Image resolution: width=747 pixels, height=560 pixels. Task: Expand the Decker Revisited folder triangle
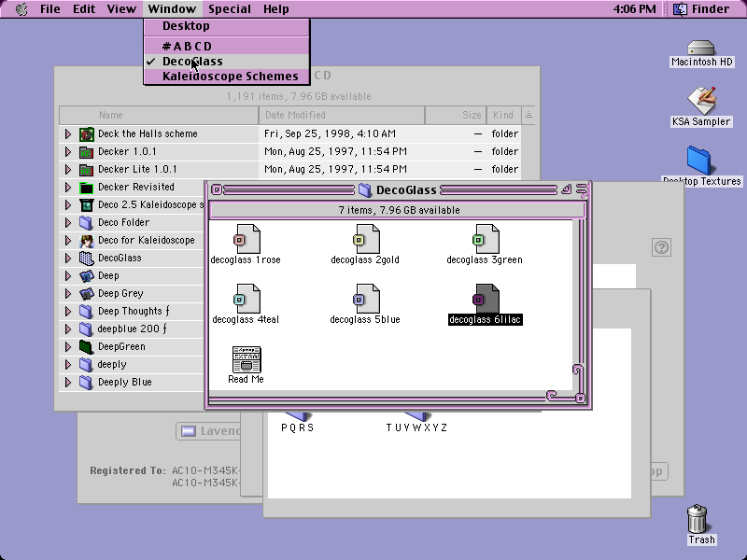point(68,188)
